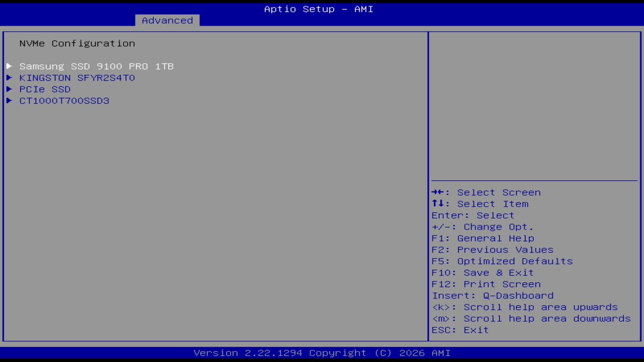The height and width of the screenshot is (362, 644).
Task: Open the Samsung SSD 9100 PRO 1TB entry
Action: (96, 66)
